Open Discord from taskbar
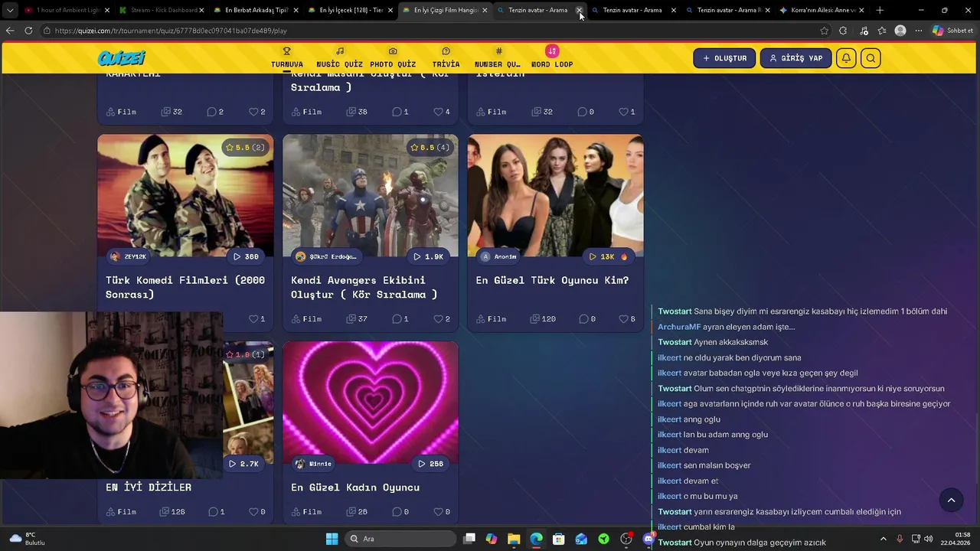980x551 pixels. [x=649, y=539]
